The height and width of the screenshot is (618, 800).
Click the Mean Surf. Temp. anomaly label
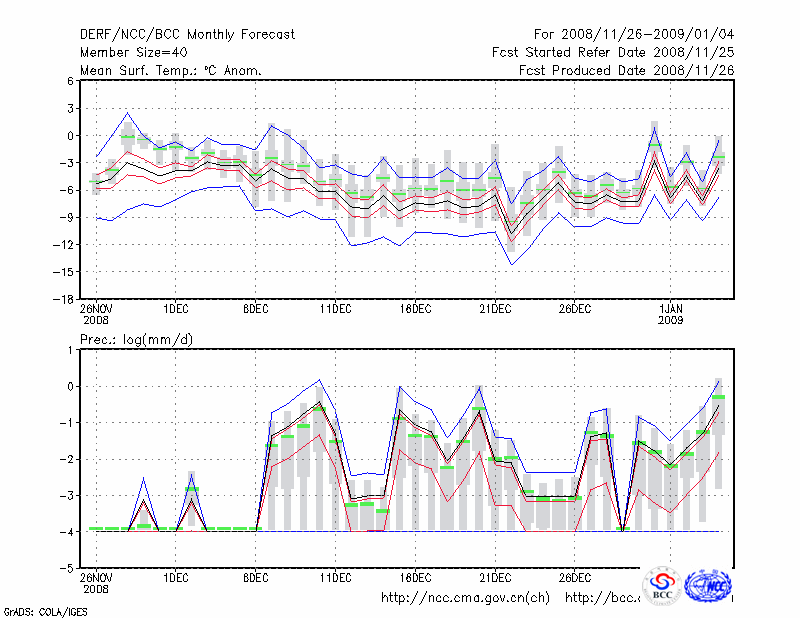coord(171,71)
